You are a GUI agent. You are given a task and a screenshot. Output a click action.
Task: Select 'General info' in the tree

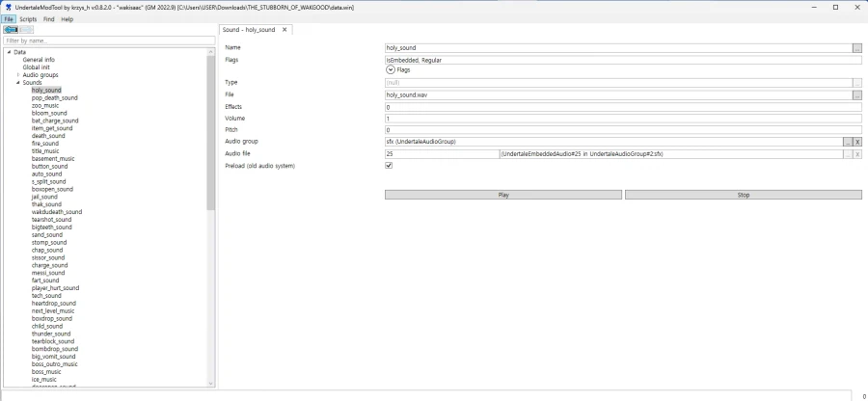coord(39,60)
